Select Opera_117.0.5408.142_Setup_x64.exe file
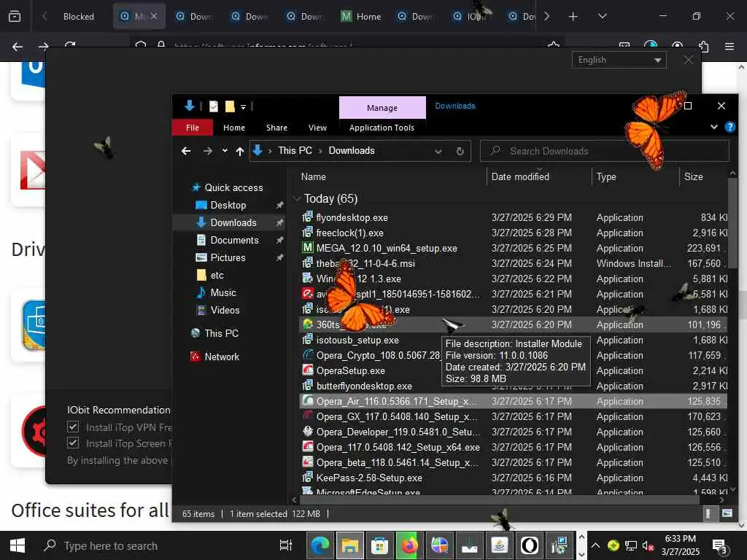Image resolution: width=747 pixels, height=560 pixels. 398,447
